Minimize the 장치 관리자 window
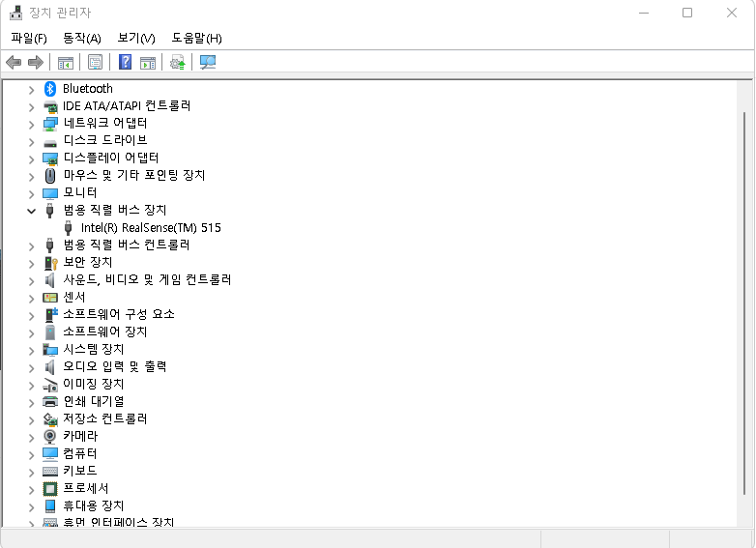This screenshot has width=756, height=548. pyautogui.click(x=644, y=13)
